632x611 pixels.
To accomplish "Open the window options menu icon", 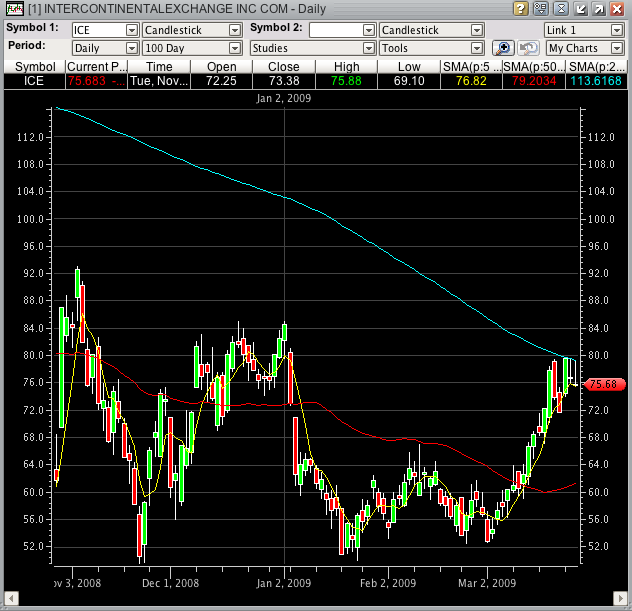I will (x=541, y=9).
